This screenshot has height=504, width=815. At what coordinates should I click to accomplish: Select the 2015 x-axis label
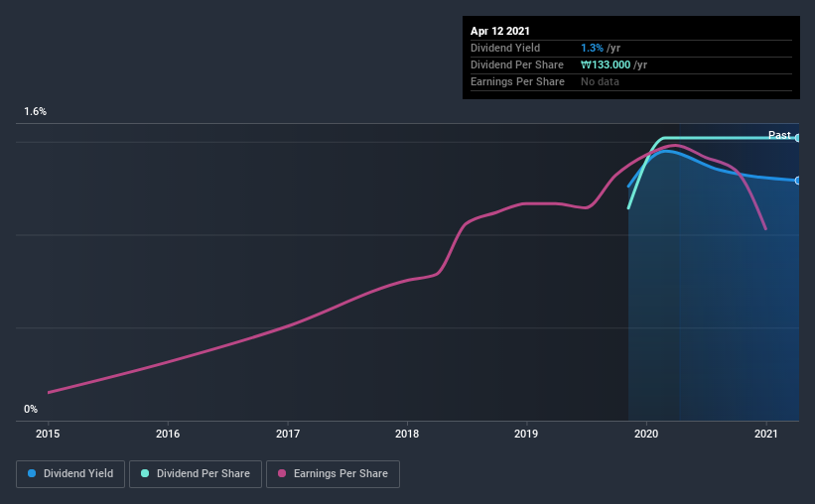tap(48, 434)
